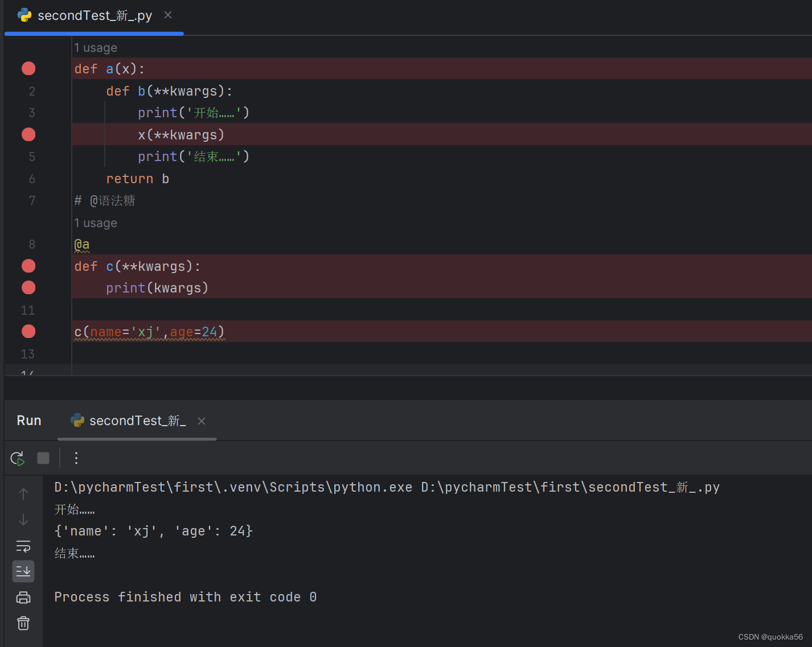
Task: Toggle breakpoint on 'print(kwargs)' line
Action: (28, 288)
